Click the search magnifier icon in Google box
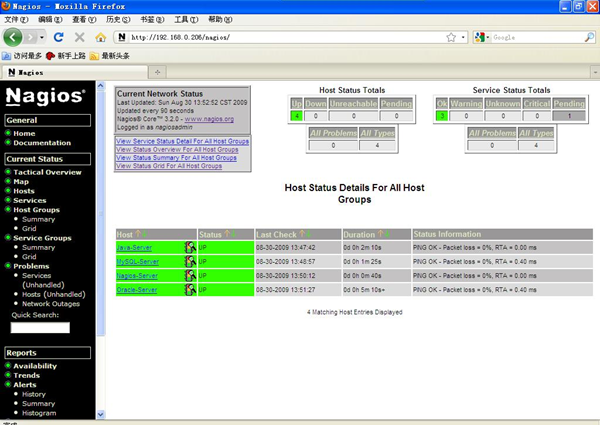Viewport: 601px width, 425px height. click(589, 37)
